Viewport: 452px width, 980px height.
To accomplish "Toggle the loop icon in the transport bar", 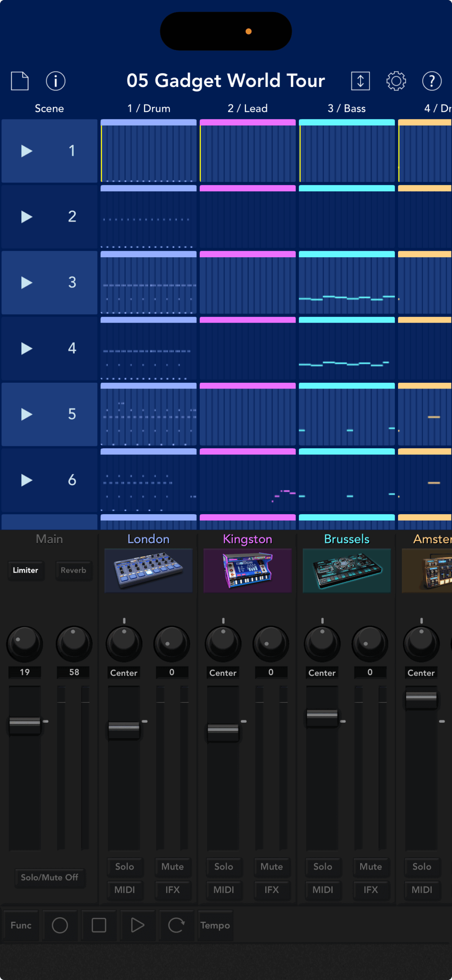I will coord(176,925).
